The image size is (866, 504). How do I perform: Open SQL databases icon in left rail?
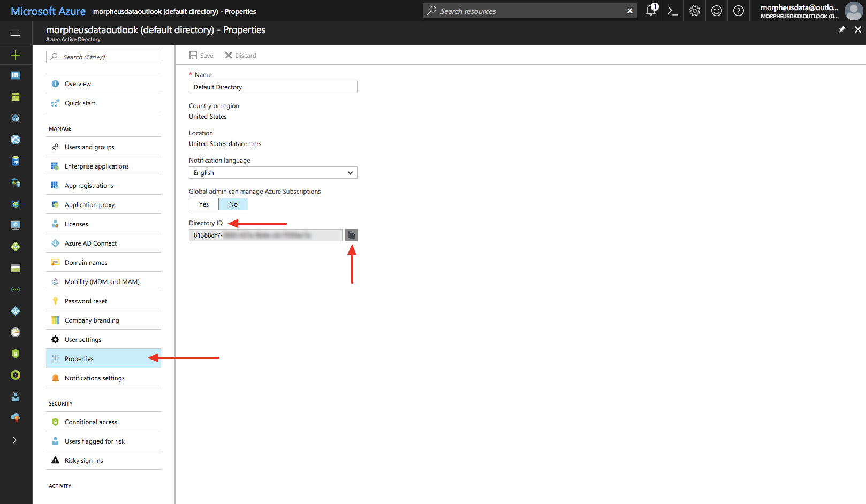(x=16, y=161)
